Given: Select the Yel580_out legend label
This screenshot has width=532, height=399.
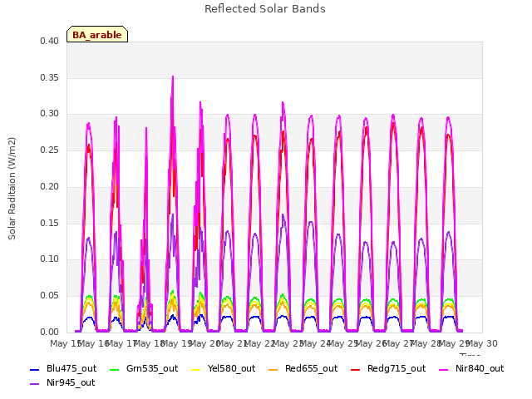Looking at the screenshot, I should click(231, 368).
